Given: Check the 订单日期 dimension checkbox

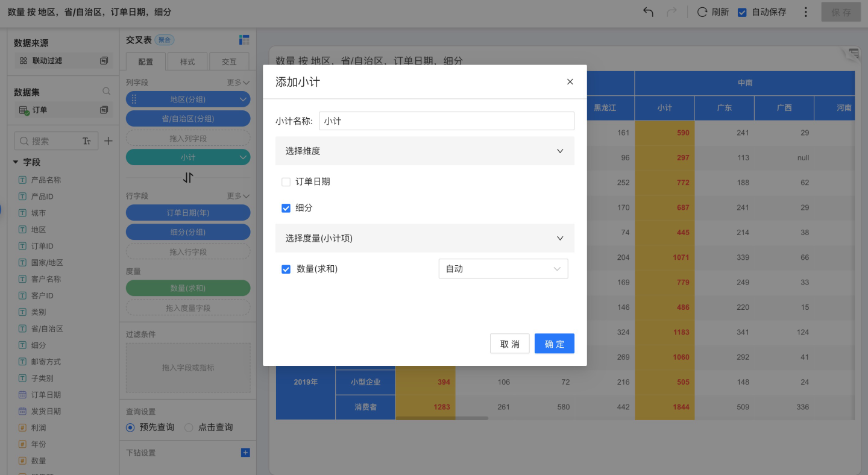Looking at the screenshot, I should click(286, 181).
